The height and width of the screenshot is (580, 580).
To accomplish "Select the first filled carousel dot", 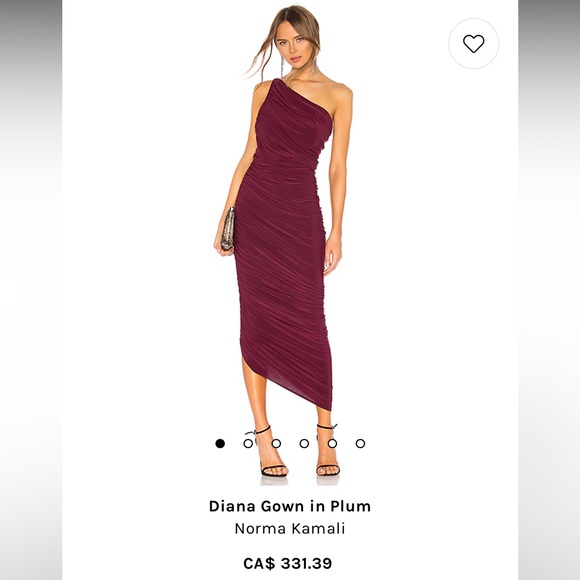I will (x=220, y=443).
